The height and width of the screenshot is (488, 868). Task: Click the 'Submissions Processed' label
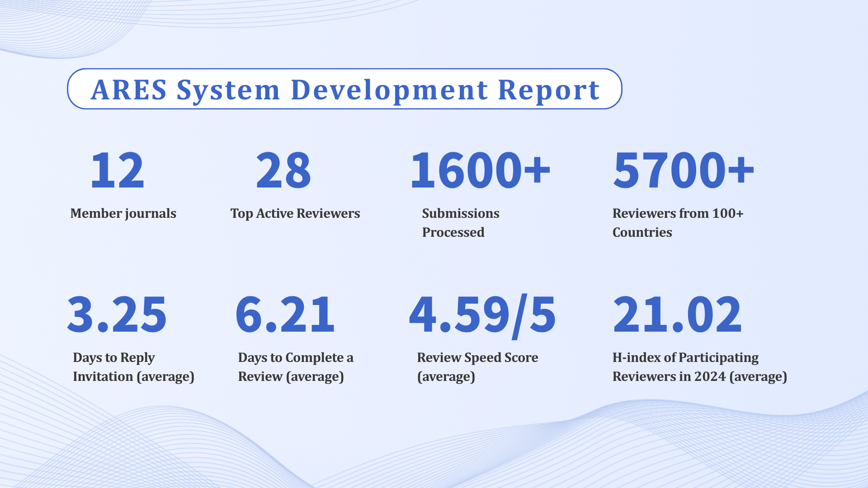[x=461, y=223]
